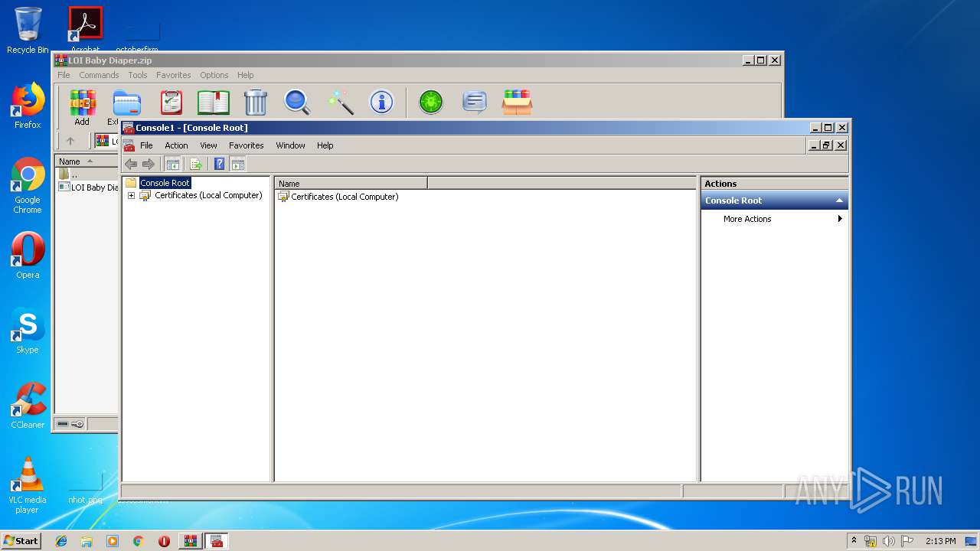
Task: Click the Back arrow in Console1 toolbar
Action: coord(131,164)
